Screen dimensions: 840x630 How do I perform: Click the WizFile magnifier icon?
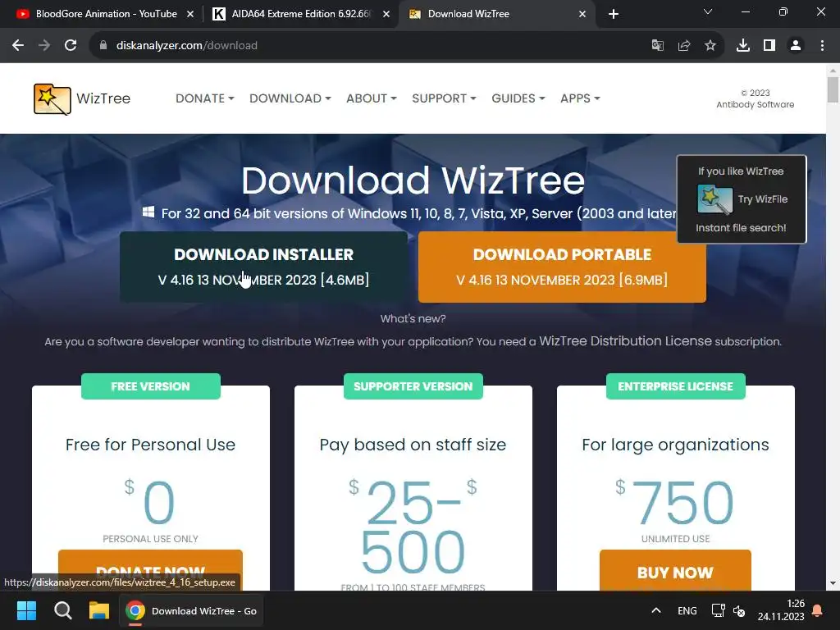coord(715,199)
